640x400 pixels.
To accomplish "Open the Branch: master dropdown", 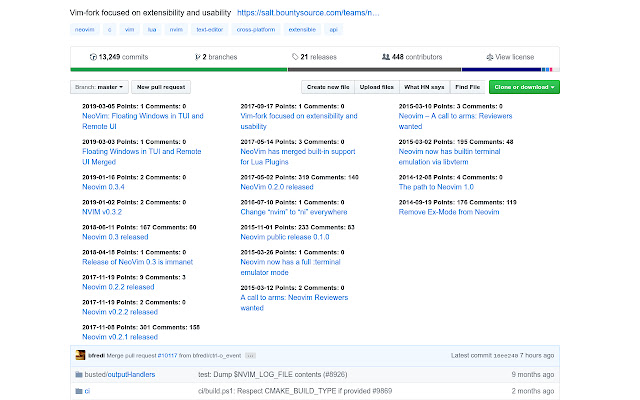I will pos(100,87).
